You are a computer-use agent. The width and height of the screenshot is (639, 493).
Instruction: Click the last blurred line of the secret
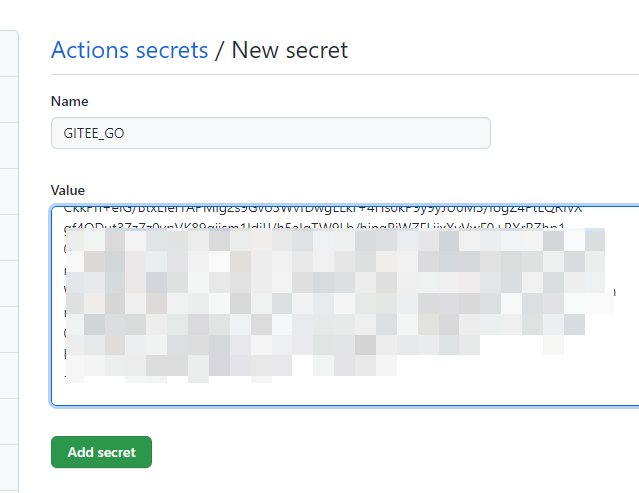coord(231,369)
